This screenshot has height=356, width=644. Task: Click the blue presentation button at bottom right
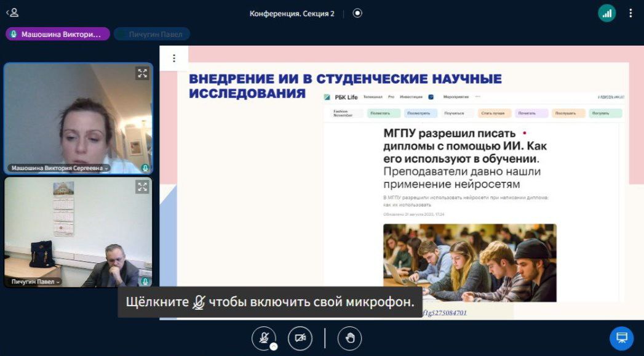pos(621,338)
